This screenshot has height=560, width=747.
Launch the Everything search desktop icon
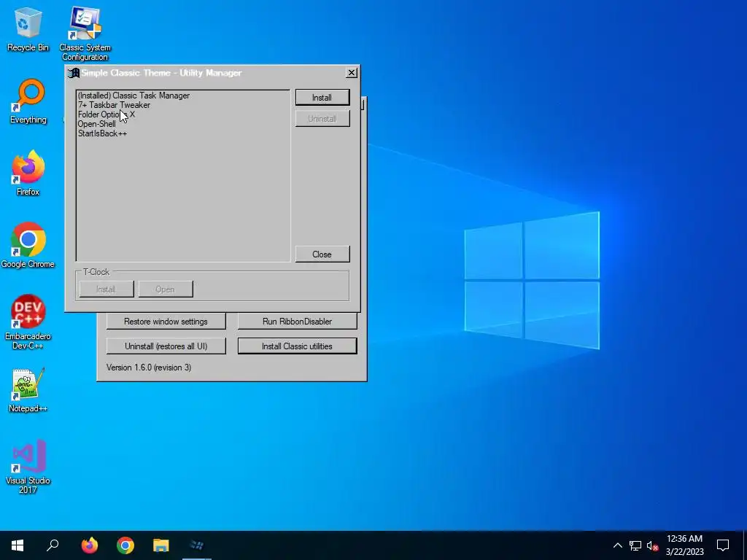pyautogui.click(x=28, y=101)
